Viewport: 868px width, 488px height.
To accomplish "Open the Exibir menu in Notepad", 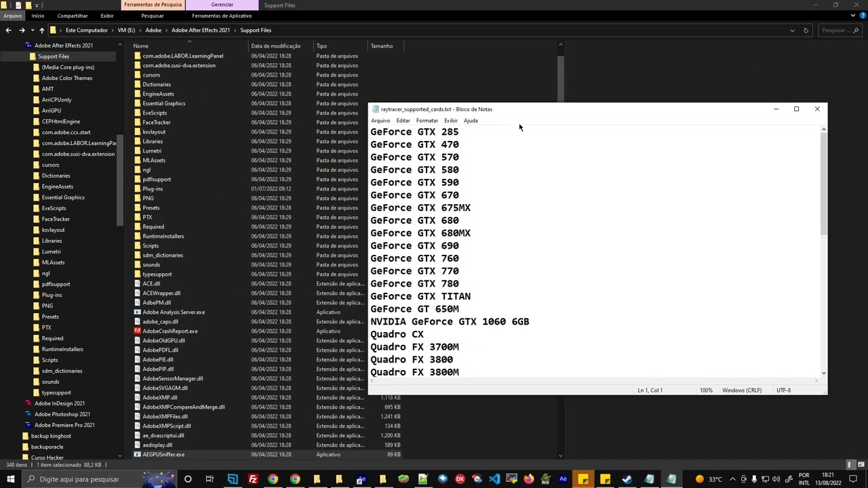I will coord(451,121).
